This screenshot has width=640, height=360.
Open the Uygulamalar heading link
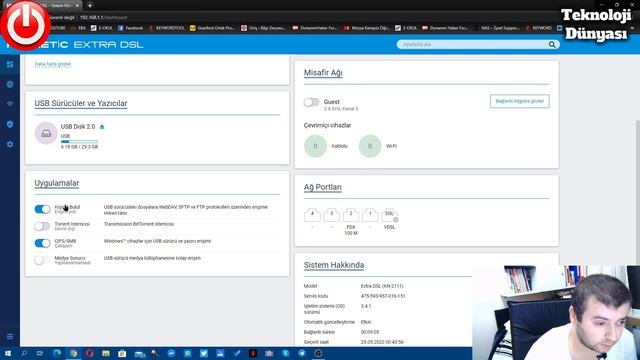(57, 183)
